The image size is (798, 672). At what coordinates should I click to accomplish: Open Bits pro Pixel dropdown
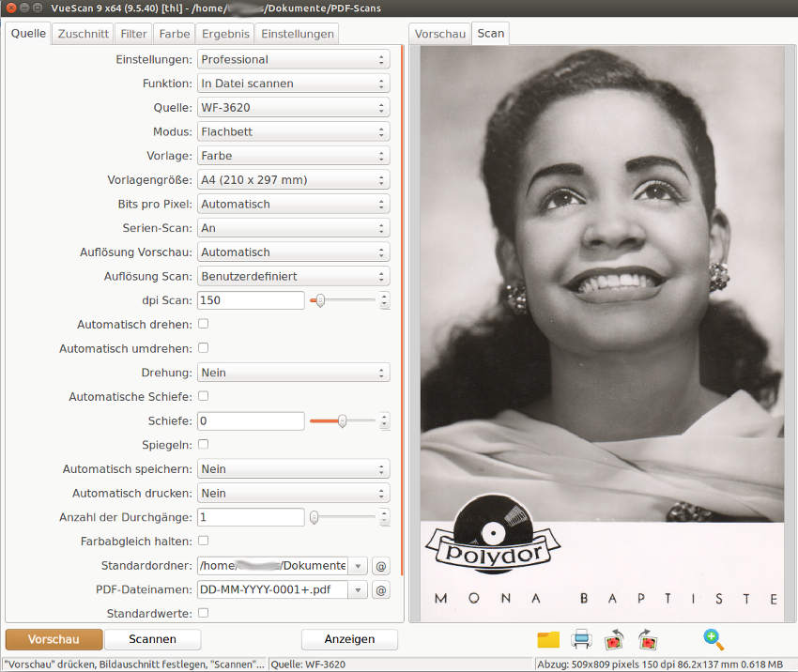point(293,204)
